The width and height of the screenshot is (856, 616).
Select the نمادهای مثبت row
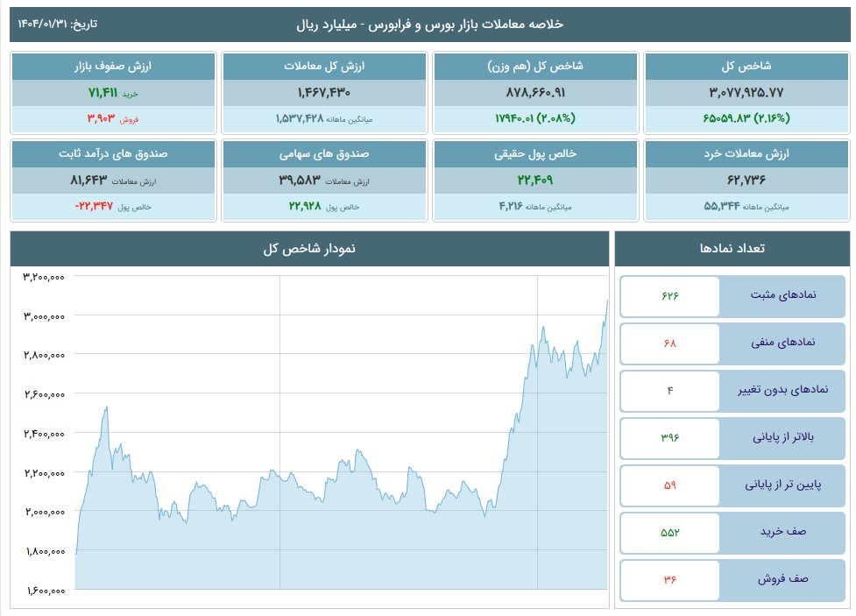coord(732,296)
